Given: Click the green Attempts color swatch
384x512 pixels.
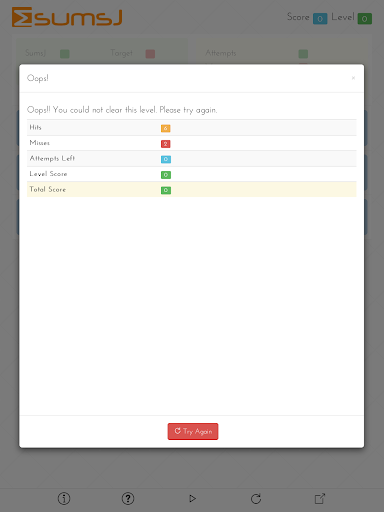Looking at the screenshot, I should 303,54.
